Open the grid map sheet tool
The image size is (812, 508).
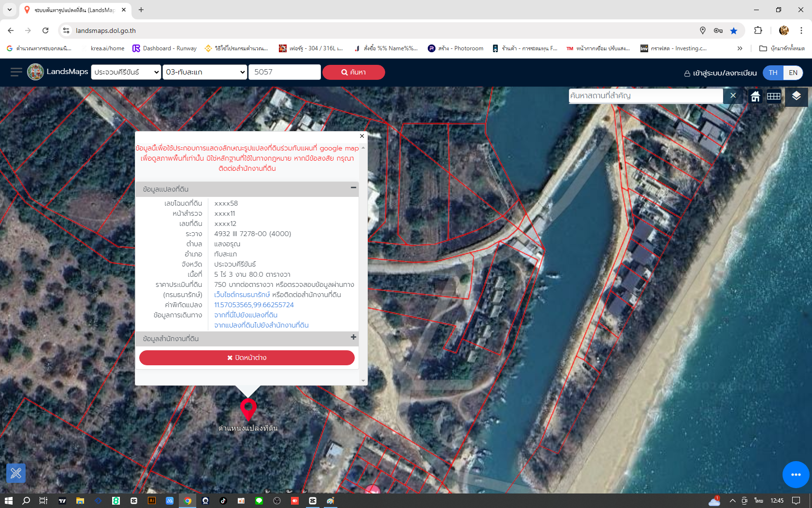[773, 96]
